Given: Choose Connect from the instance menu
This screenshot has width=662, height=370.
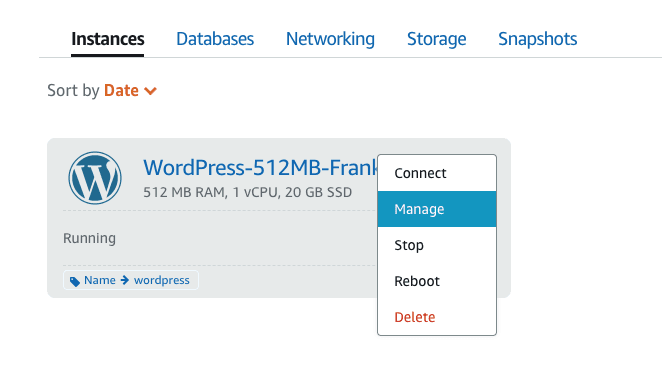Looking at the screenshot, I should (437, 173).
